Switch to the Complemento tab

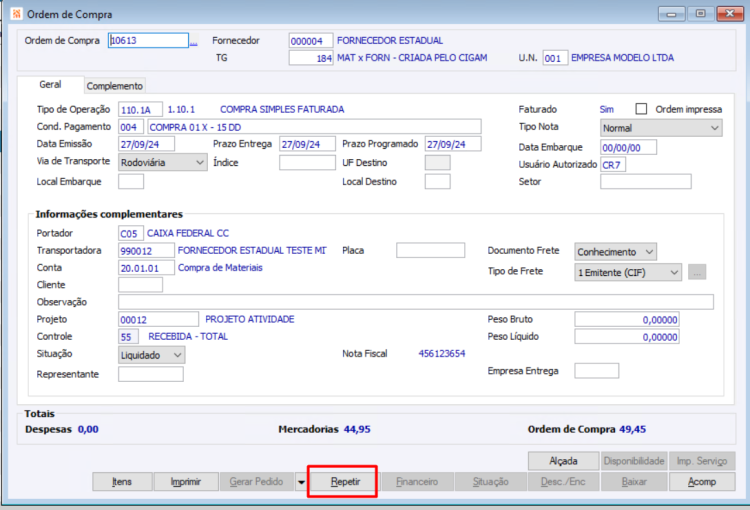coord(115,86)
